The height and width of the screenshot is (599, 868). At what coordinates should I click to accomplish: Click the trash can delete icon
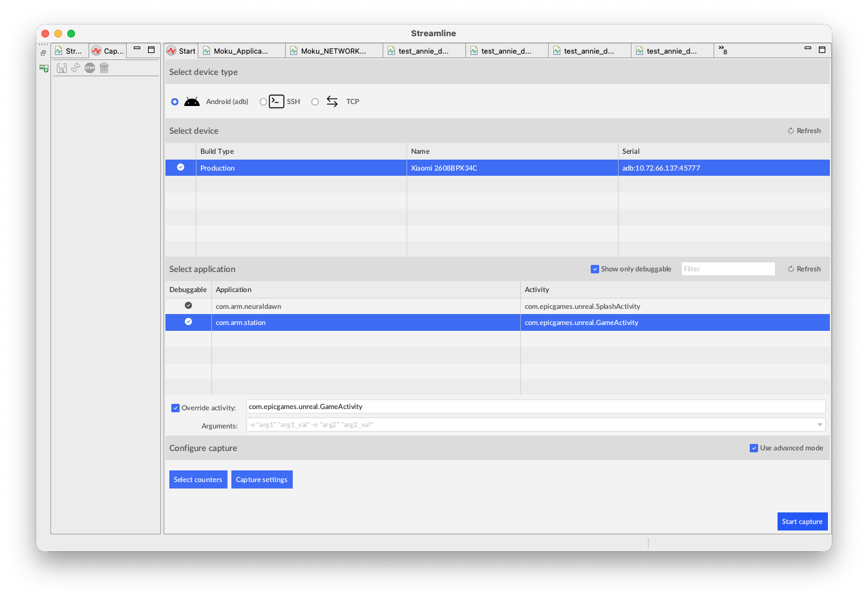click(104, 68)
